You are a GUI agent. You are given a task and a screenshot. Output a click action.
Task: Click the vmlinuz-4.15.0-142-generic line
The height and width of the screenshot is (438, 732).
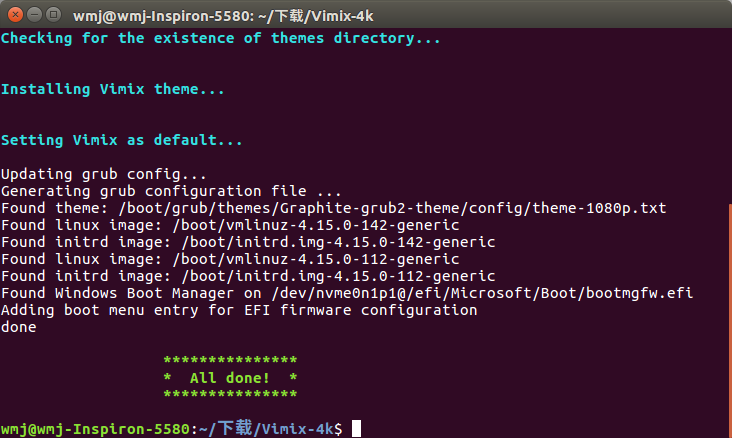(x=230, y=225)
